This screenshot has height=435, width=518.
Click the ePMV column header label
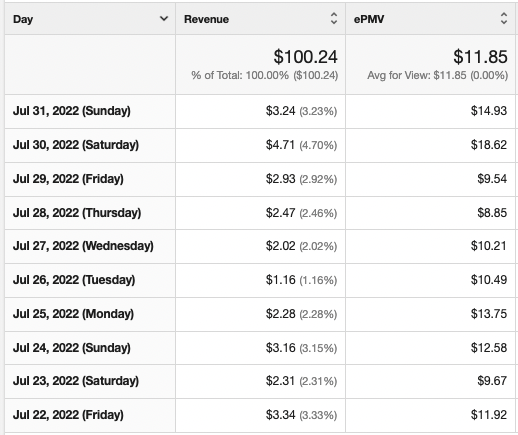pyautogui.click(x=369, y=19)
